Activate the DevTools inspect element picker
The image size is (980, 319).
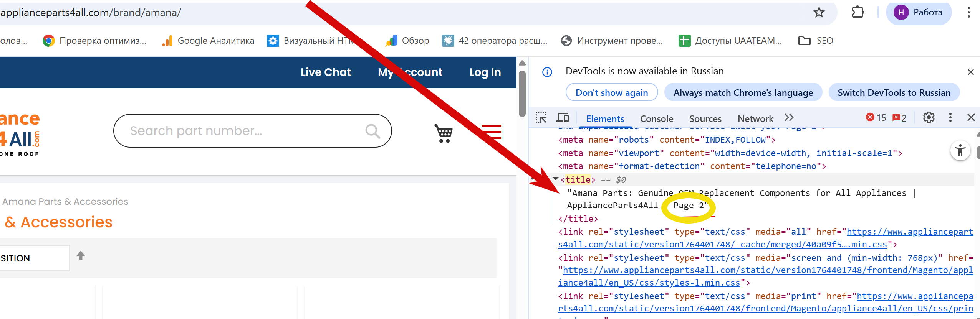point(541,118)
